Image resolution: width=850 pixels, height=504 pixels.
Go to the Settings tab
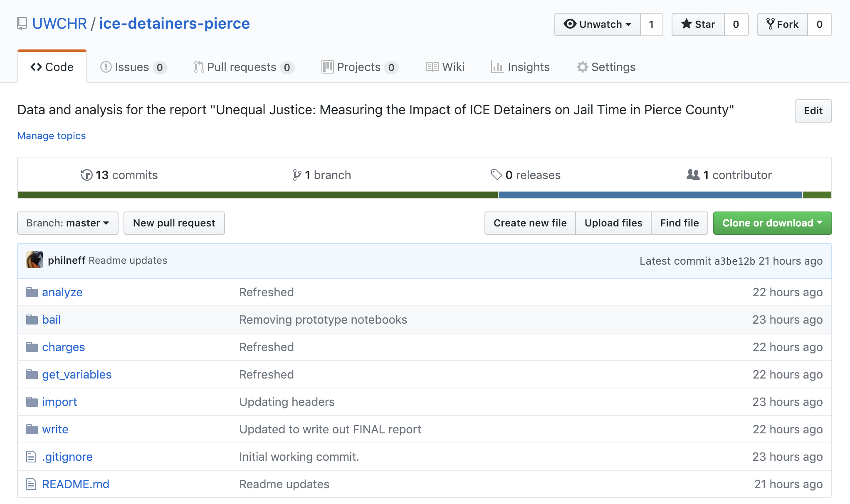click(606, 67)
